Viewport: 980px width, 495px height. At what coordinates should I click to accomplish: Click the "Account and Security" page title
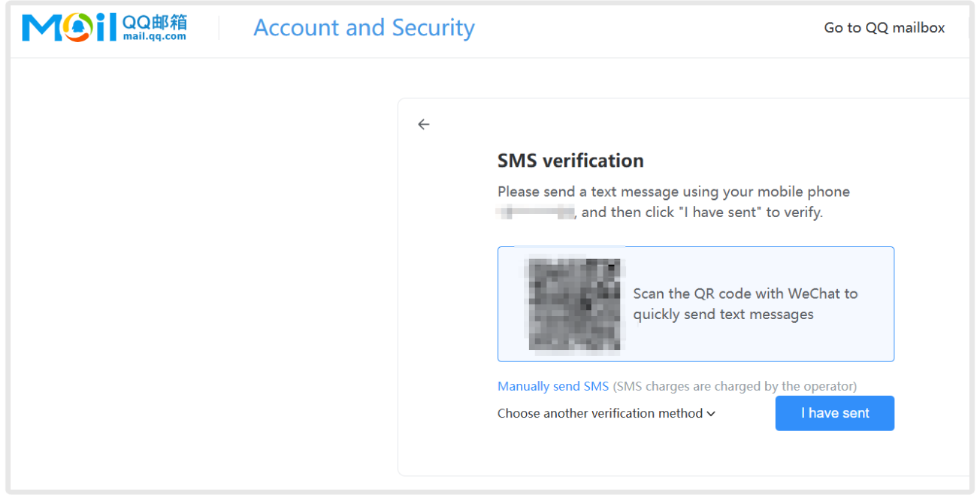pos(364,27)
